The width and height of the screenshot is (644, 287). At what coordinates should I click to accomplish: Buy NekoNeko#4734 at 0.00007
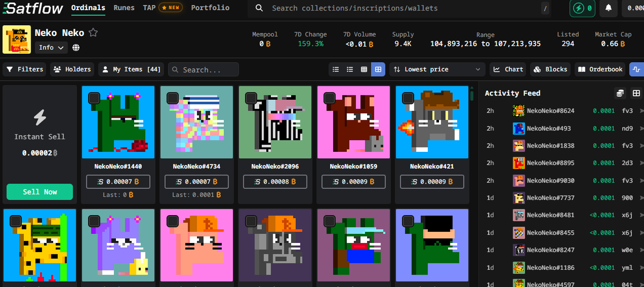pyautogui.click(x=196, y=182)
